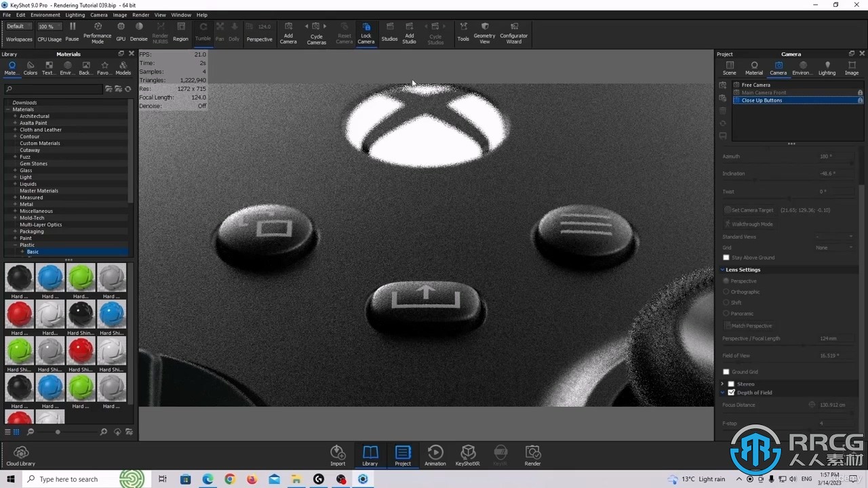Select the Perspective lens radio button
The width and height of the screenshot is (868, 488).
point(727,281)
